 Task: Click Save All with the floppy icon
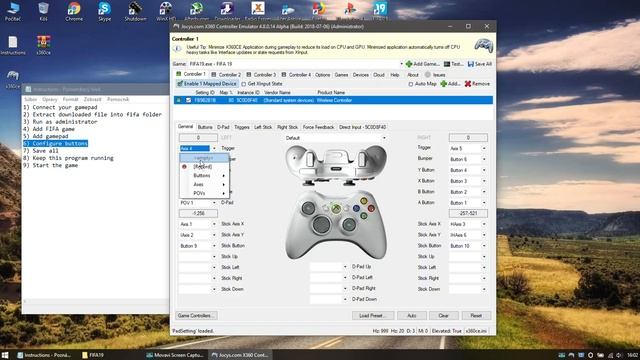[x=480, y=64]
